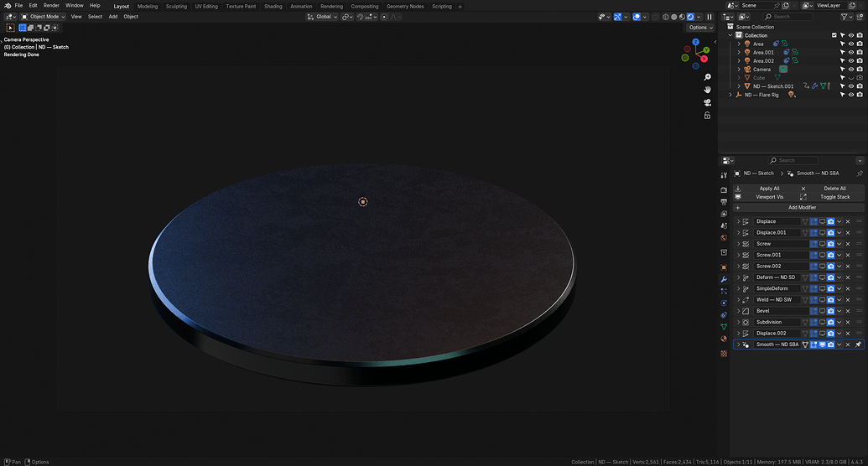
Task: Remove the Bevel modifier with X
Action: coord(848,311)
